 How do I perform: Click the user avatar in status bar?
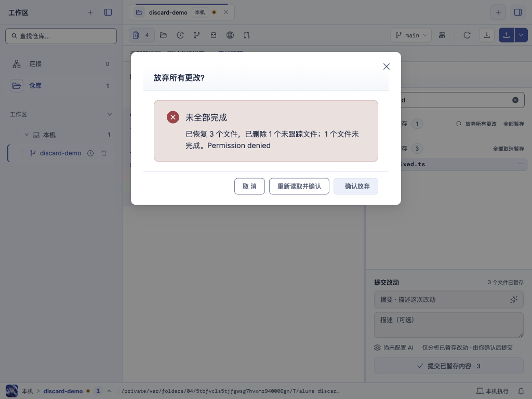coord(12,391)
